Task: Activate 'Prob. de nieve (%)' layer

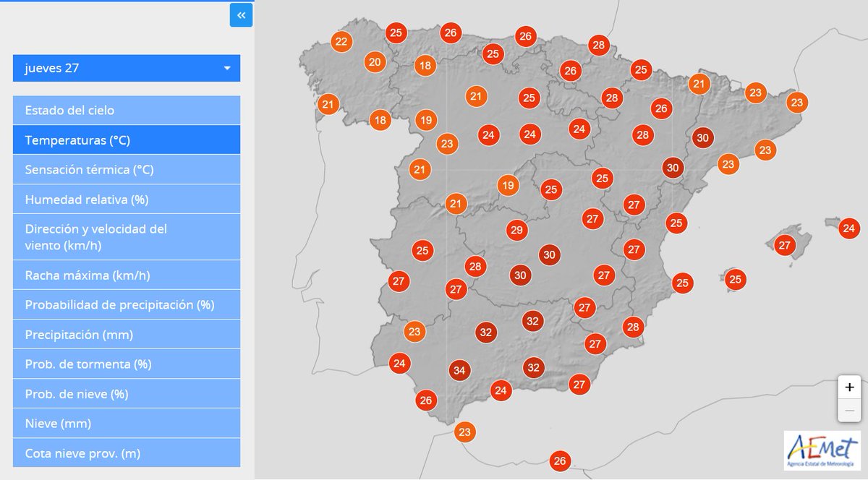Action: tap(127, 394)
